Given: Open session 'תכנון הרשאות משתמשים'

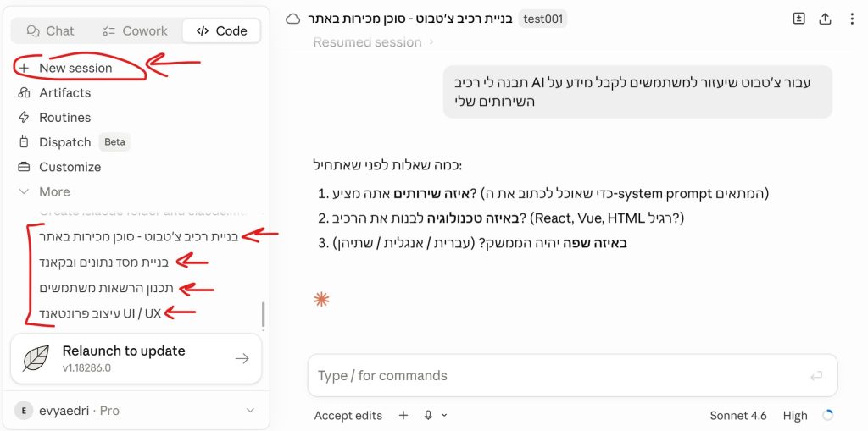Looking at the screenshot, I should [x=107, y=288].
